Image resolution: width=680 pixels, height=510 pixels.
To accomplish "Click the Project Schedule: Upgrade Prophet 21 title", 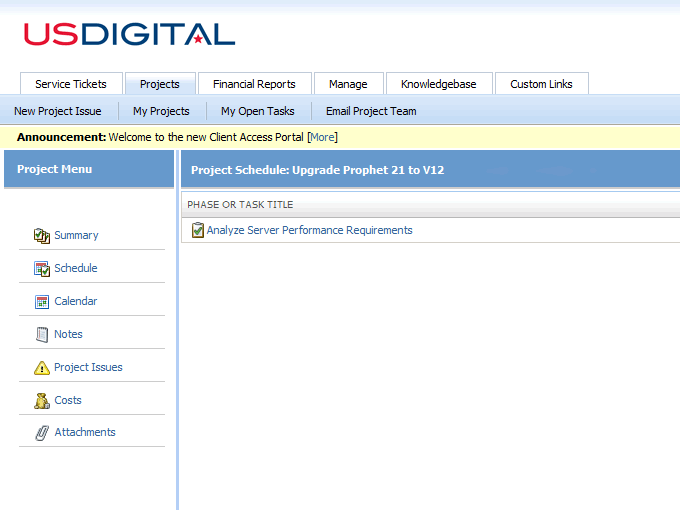I will point(317,170).
